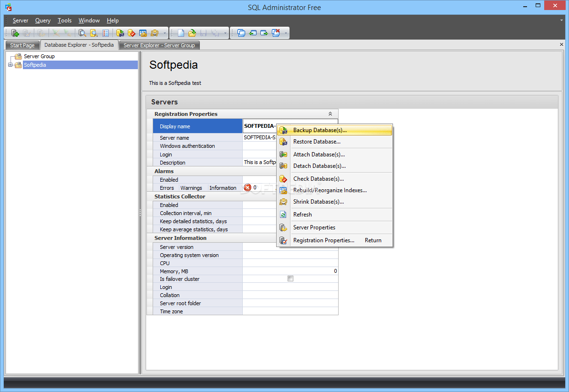Switch to Server Explorer - Server Group tab
Viewport: 569px width, 392px height.
point(159,45)
